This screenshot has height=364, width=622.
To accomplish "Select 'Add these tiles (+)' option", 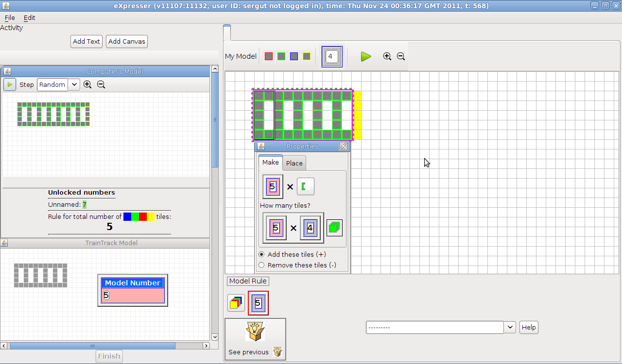I will [262, 254].
